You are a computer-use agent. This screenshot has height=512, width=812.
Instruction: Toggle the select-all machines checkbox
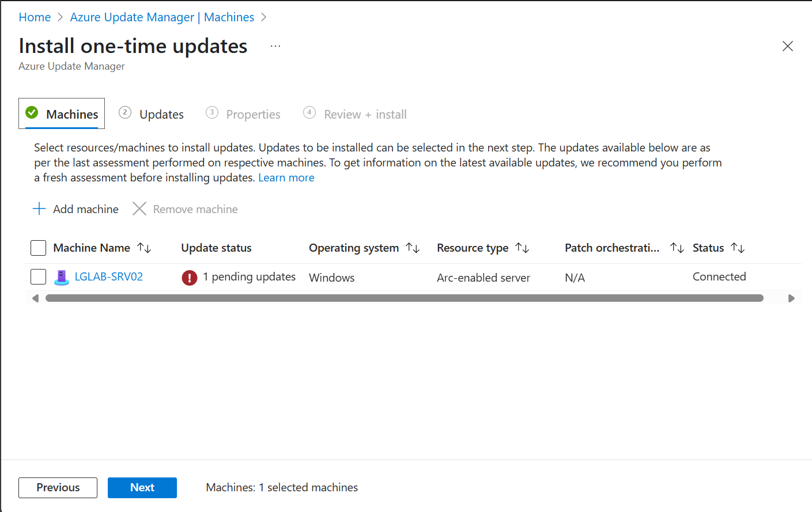(38, 248)
